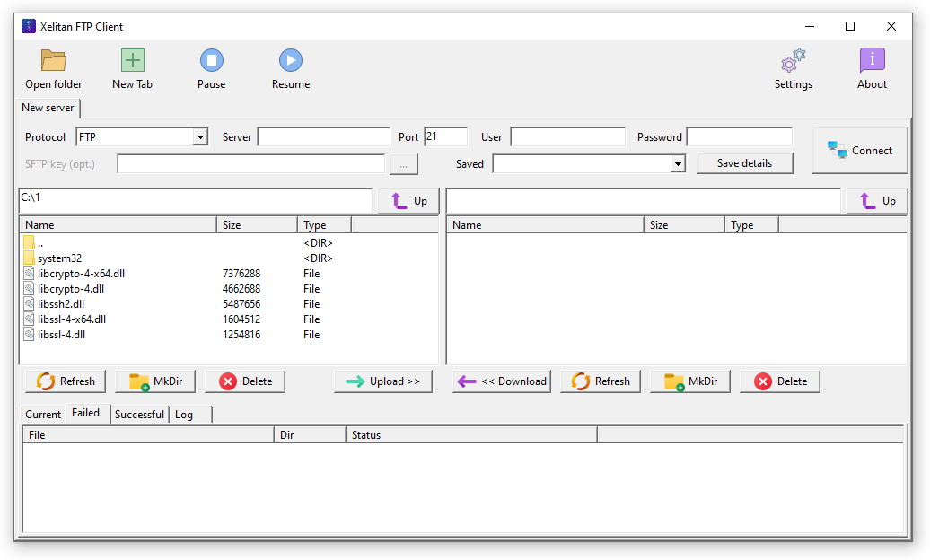The width and height of the screenshot is (930, 560).
Task: Click the File column header in transfers
Action: (x=148, y=435)
